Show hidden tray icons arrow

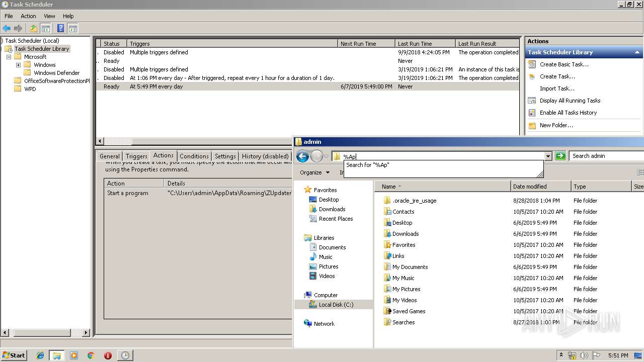561,355
